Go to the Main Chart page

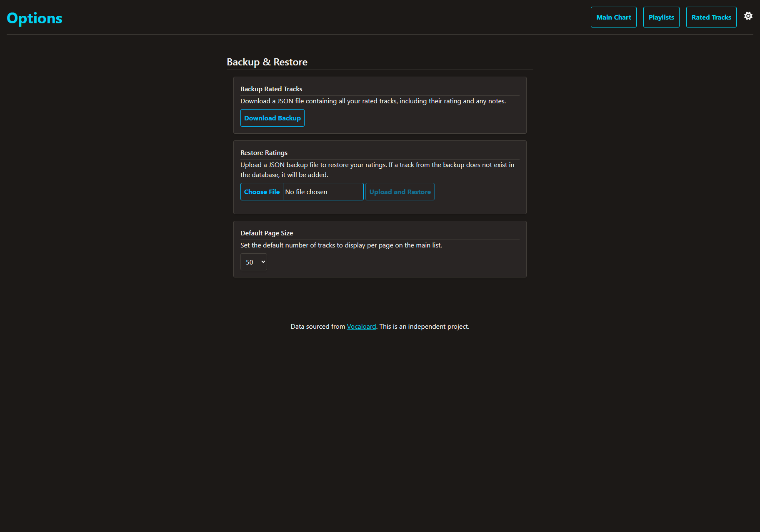[x=613, y=17]
